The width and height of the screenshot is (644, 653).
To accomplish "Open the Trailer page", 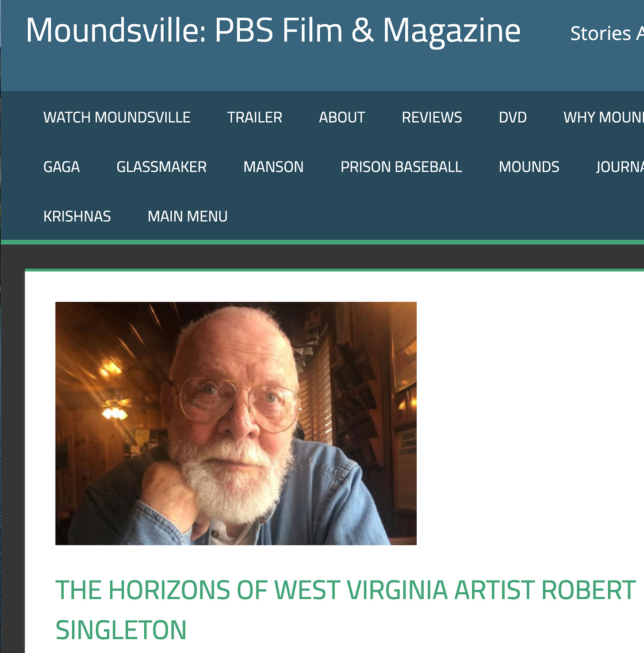I will point(255,117).
